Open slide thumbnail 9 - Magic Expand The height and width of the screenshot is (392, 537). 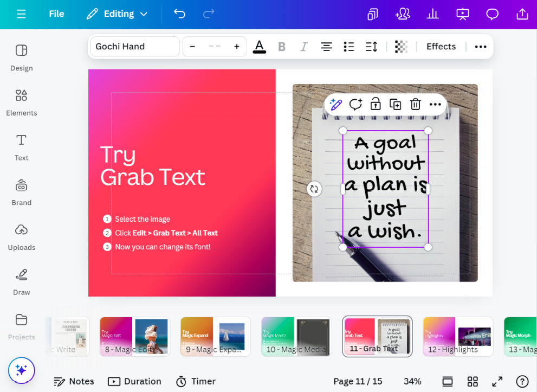pyautogui.click(x=216, y=337)
